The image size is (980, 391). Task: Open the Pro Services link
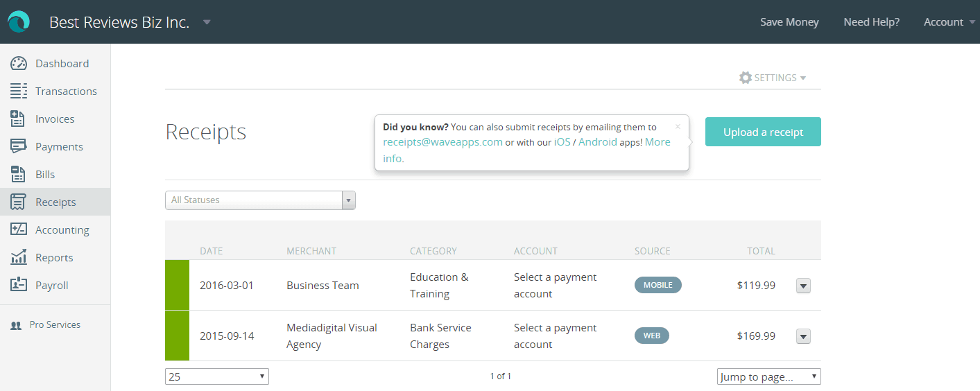[55, 324]
